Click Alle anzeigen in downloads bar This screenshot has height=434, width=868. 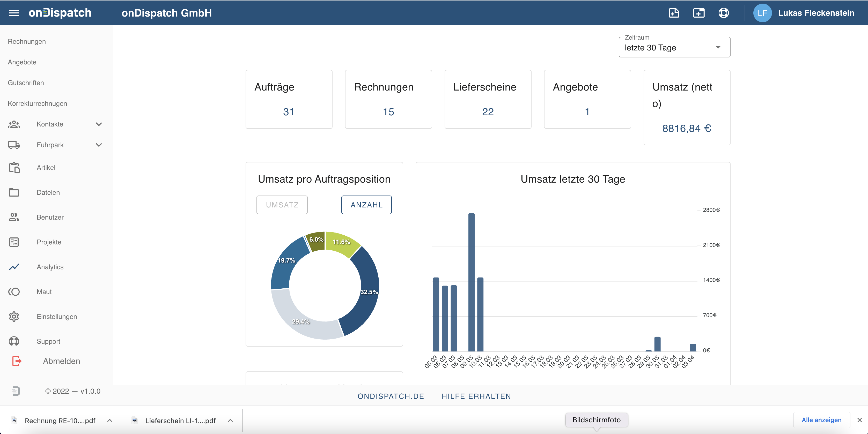point(821,420)
